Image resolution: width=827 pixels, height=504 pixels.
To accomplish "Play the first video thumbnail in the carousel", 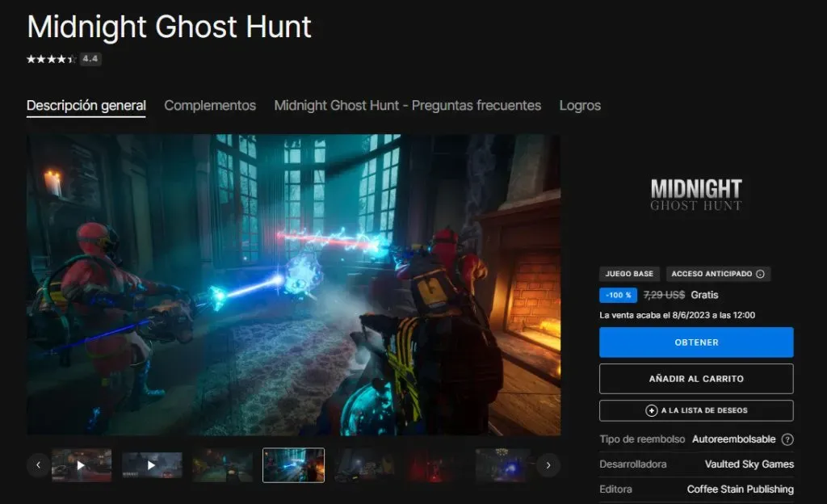I will pyautogui.click(x=81, y=465).
